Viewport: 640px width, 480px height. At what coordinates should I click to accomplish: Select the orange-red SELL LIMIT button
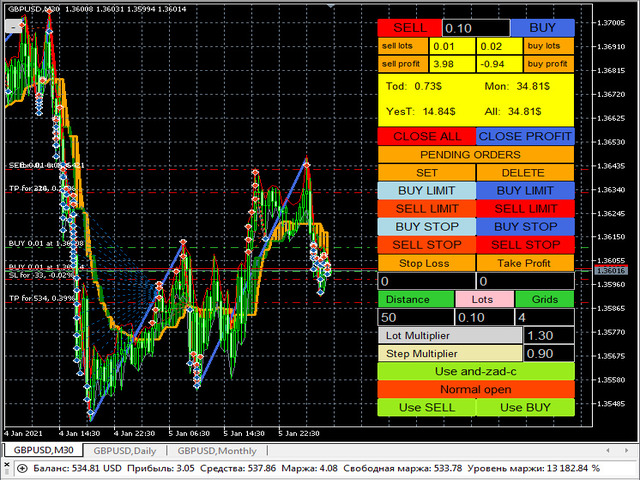point(427,209)
